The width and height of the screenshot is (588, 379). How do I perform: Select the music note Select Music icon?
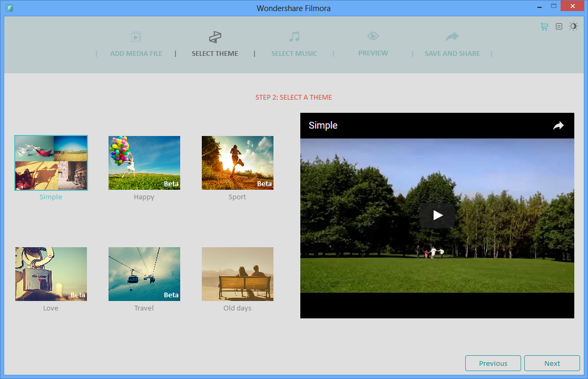coord(294,37)
